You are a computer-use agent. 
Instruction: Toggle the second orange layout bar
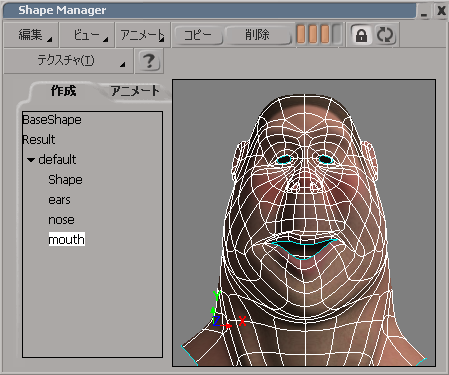pos(313,34)
